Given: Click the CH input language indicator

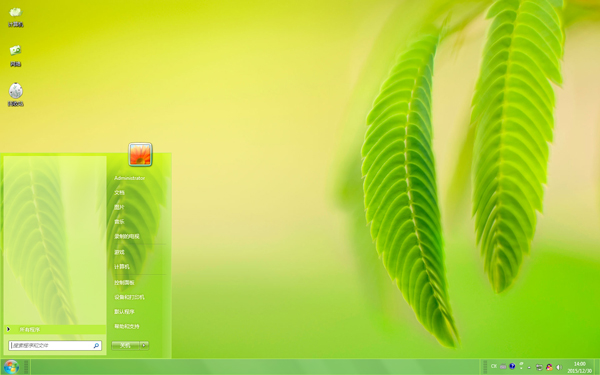Looking at the screenshot, I should point(494,367).
